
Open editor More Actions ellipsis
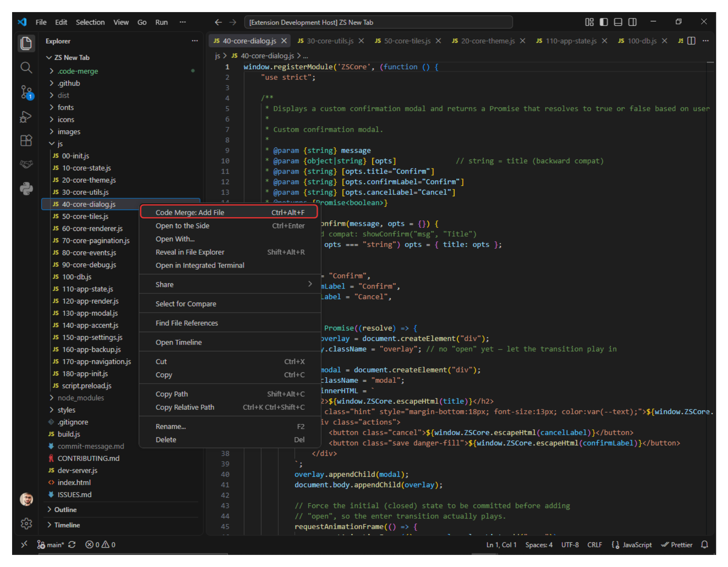705,41
